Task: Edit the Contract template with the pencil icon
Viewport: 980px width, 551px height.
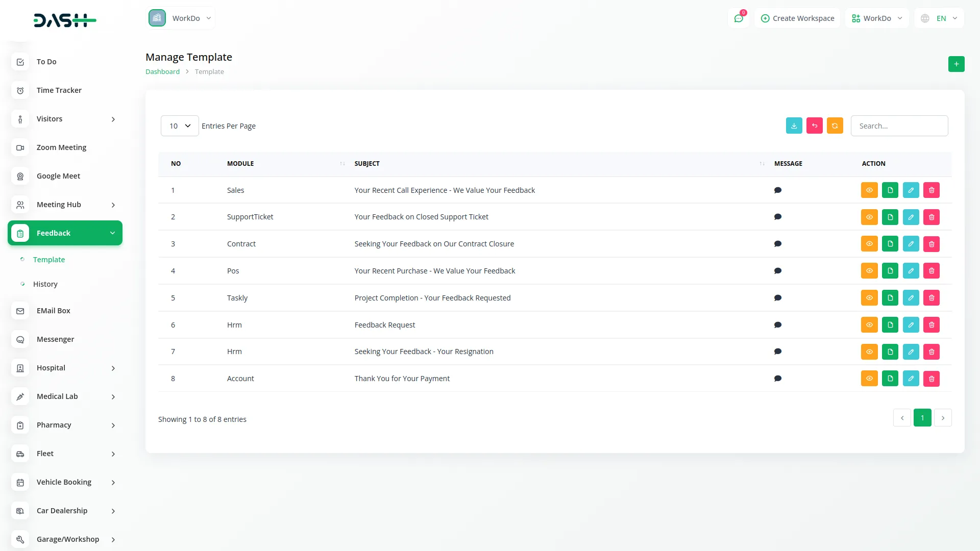Action: click(x=911, y=243)
